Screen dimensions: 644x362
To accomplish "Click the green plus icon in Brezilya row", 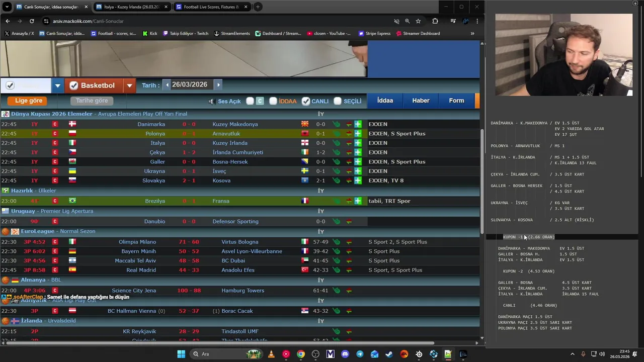I will [358, 201].
